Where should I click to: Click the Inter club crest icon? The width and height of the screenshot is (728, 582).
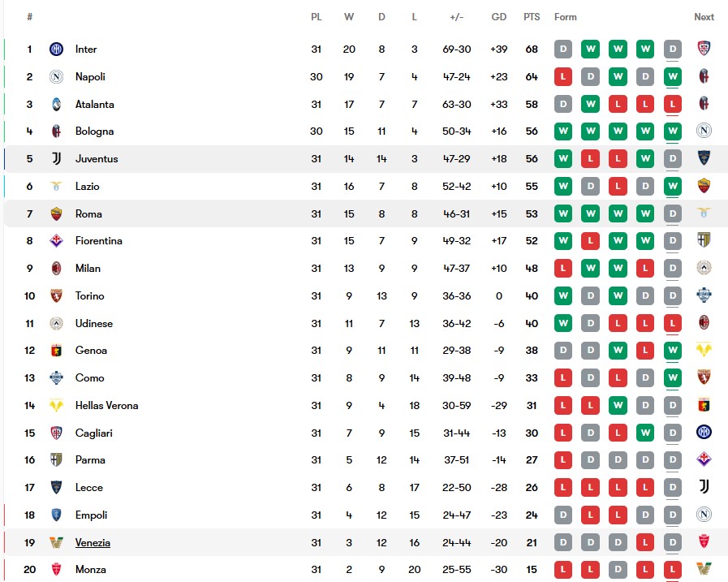pos(56,49)
